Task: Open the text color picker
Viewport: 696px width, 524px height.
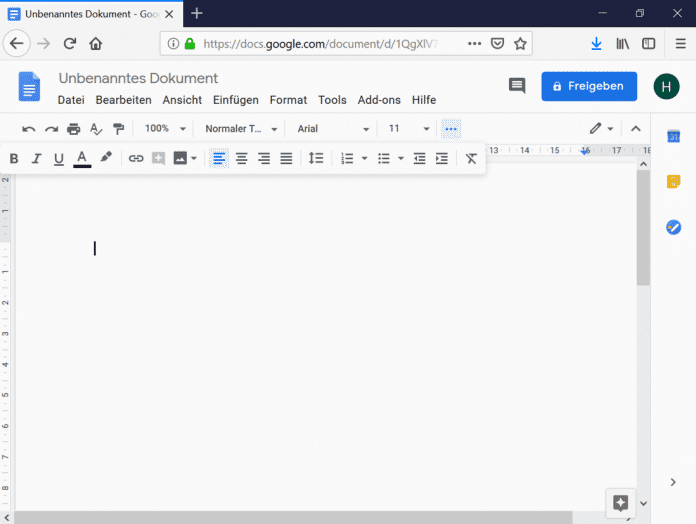Action: click(82, 158)
